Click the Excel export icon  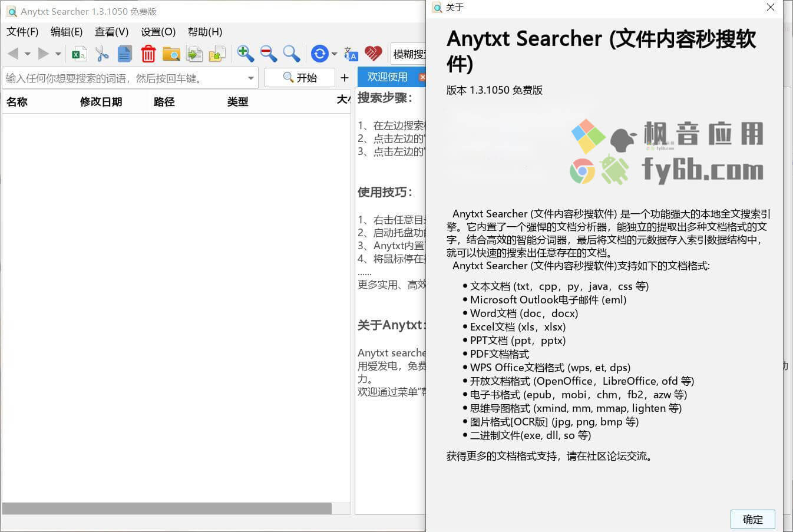[x=79, y=54]
